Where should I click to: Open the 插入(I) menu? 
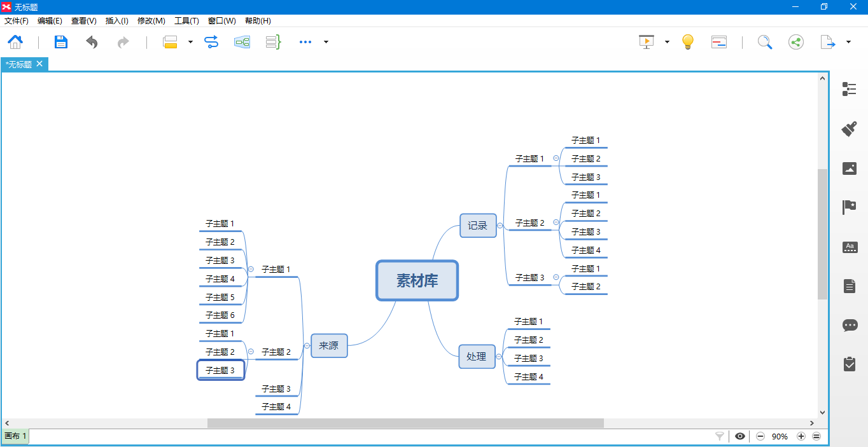(116, 21)
